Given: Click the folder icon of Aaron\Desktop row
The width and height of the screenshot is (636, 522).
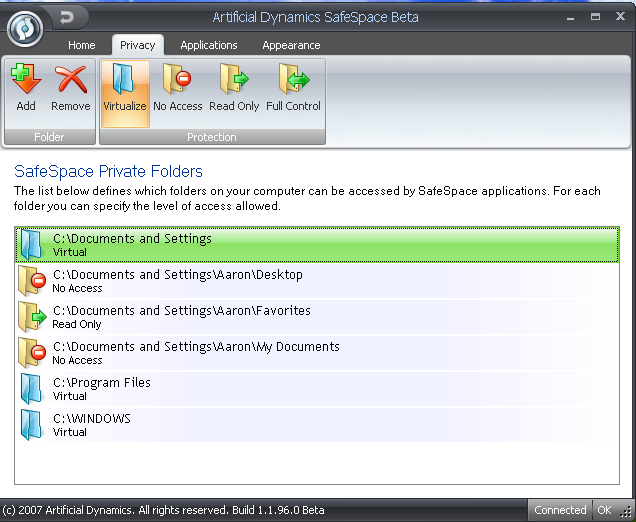Looking at the screenshot, I should 32,281.
